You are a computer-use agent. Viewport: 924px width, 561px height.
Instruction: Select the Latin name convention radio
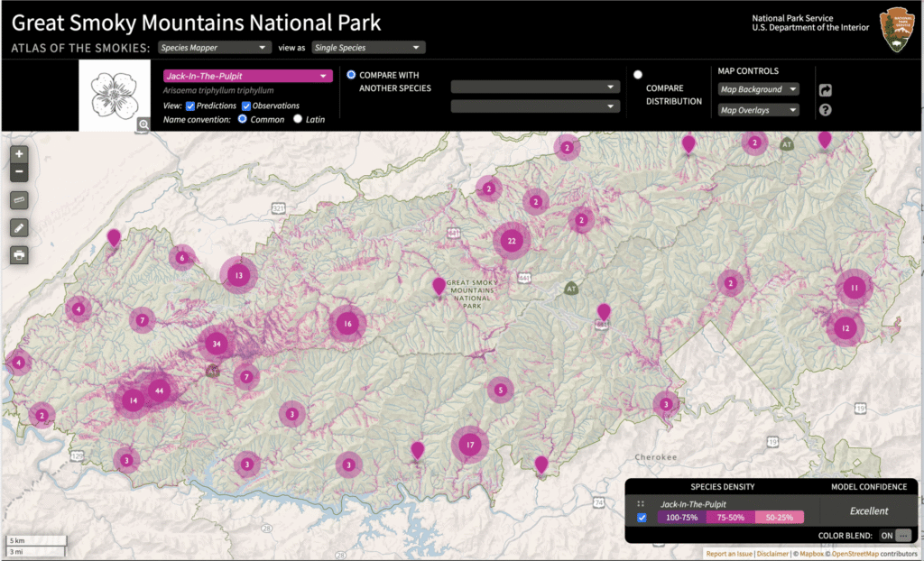[x=298, y=119]
